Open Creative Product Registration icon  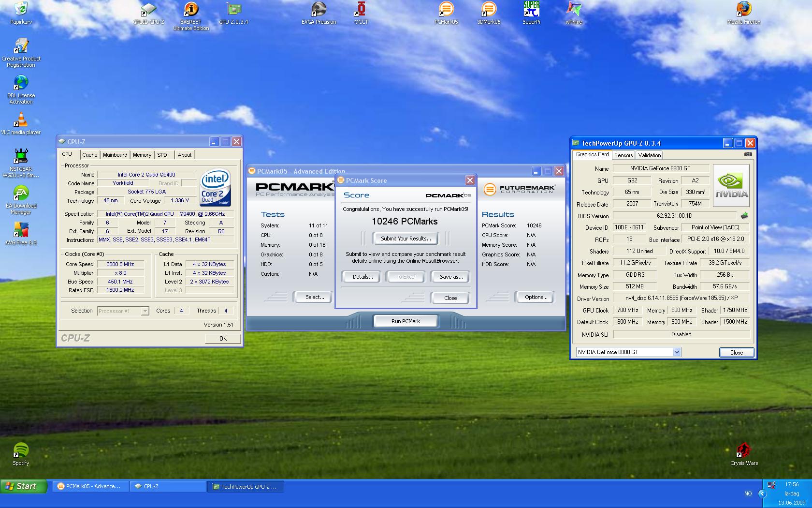click(x=21, y=53)
